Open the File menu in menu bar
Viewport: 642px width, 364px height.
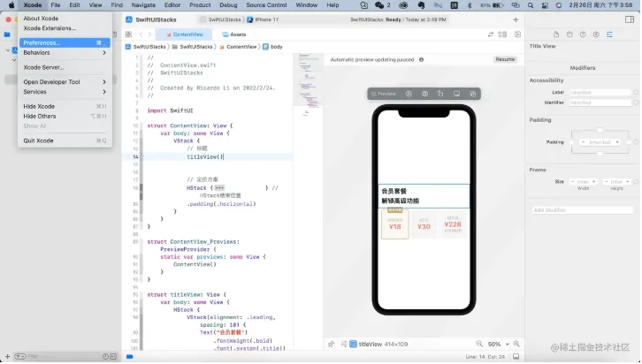coord(56,5)
